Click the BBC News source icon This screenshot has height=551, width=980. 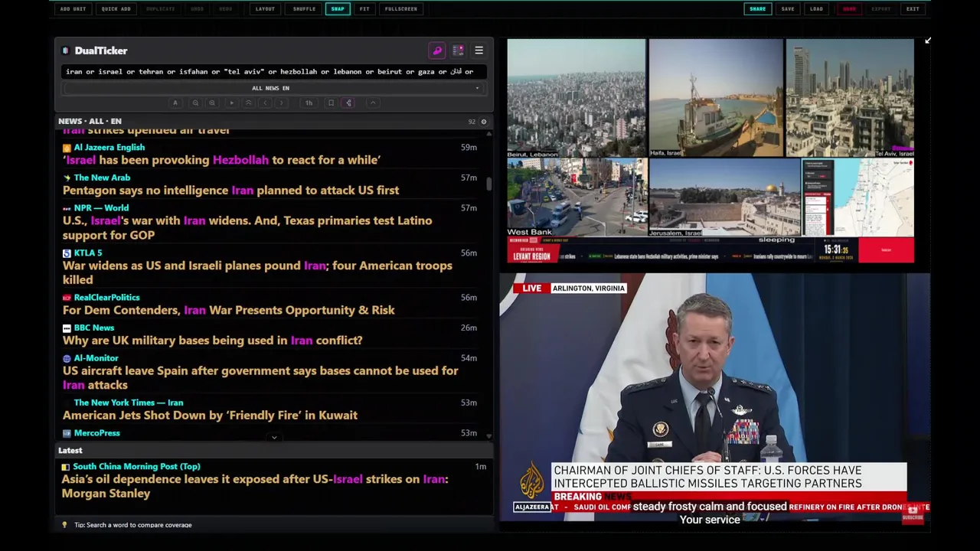pyautogui.click(x=67, y=328)
